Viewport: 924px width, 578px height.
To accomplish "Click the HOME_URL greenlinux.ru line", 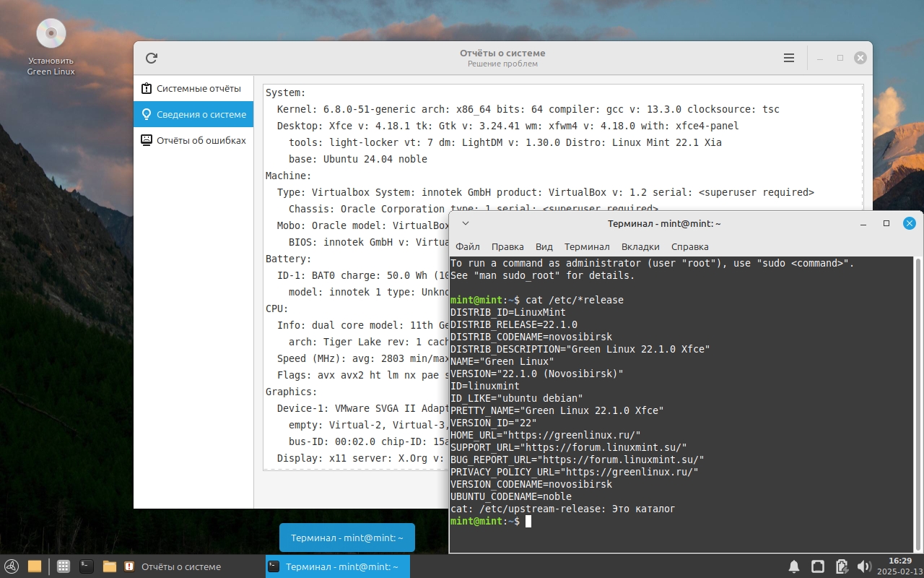I will [546, 435].
